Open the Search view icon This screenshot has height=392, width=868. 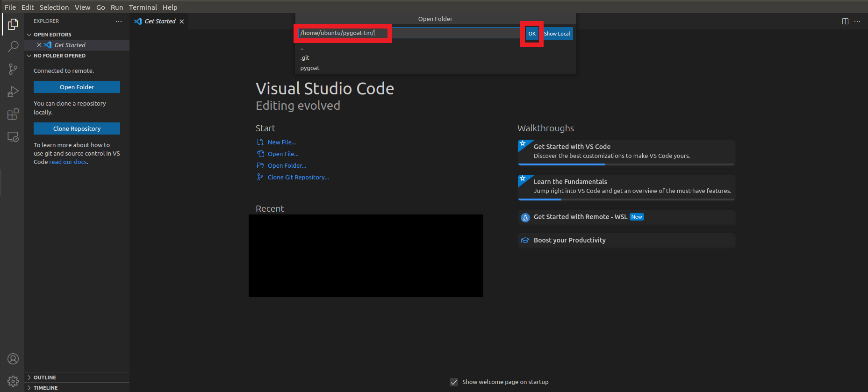13,47
